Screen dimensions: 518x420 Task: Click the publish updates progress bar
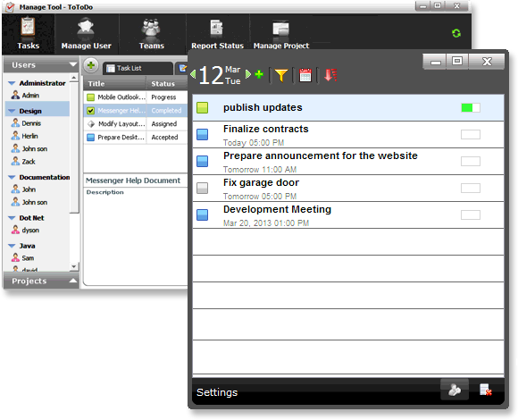click(x=471, y=108)
